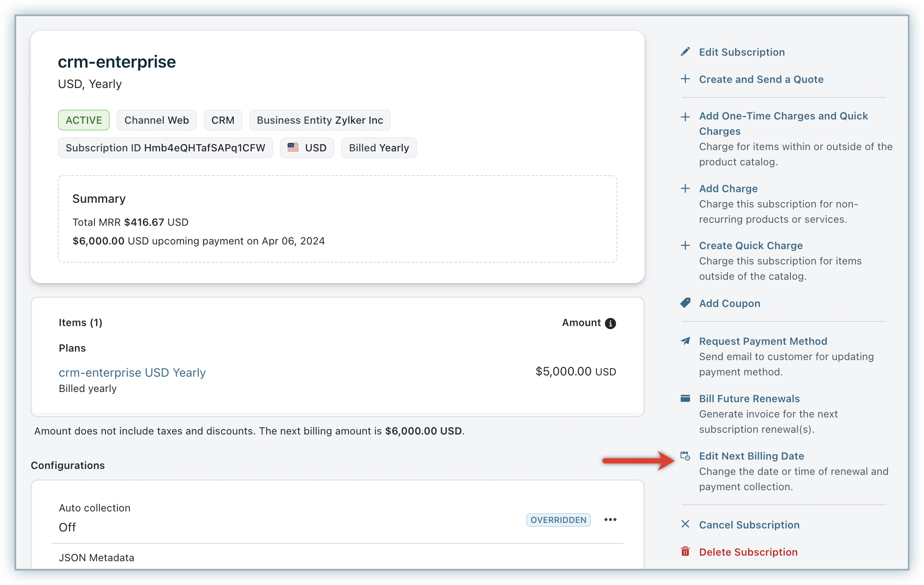Click the OVERRIDDEN badge
924x585 pixels.
tap(558, 520)
